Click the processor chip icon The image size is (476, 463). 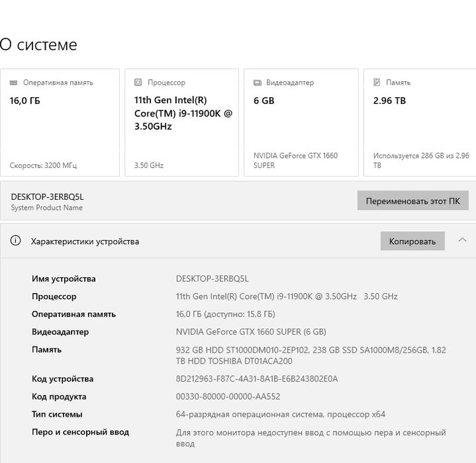click(x=138, y=83)
